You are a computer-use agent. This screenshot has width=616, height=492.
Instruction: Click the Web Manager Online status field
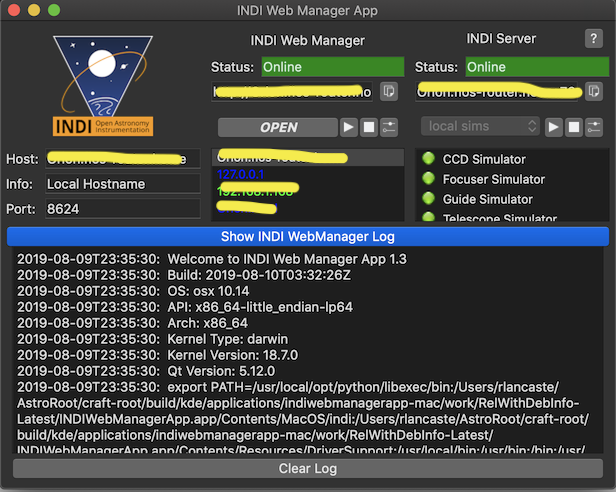(333, 67)
